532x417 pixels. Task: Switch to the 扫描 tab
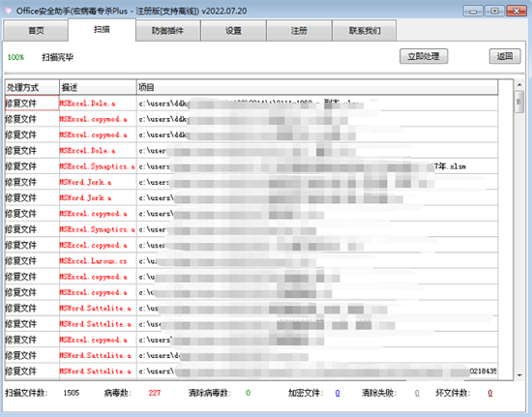(102, 30)
